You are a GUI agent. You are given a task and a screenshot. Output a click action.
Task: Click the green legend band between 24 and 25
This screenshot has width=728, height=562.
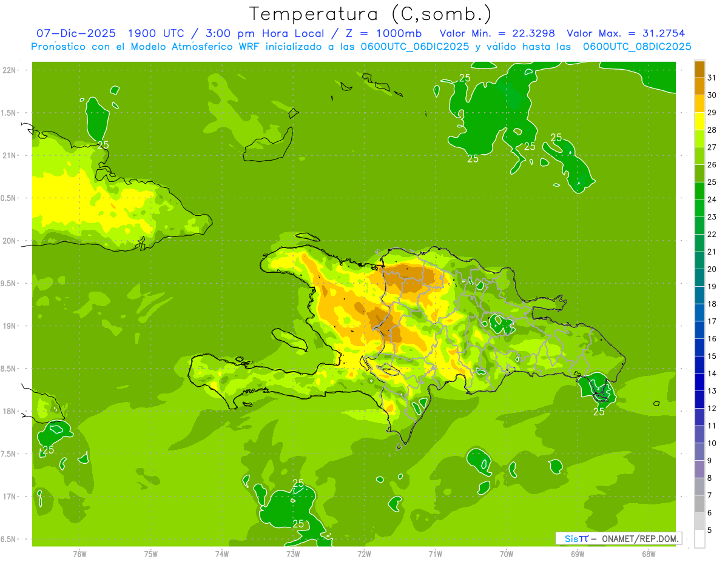[699, 192]
